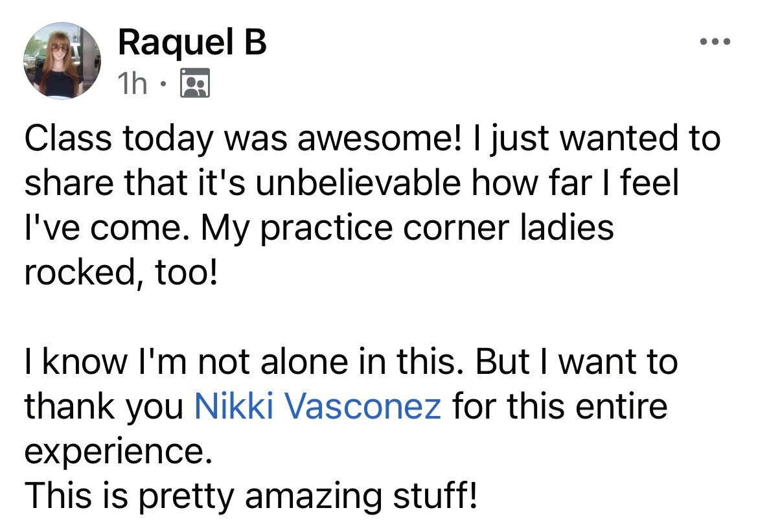The height and width of the screenshot is (532, 758).
Task: Click the "for this entire" text
Action: 560,405
